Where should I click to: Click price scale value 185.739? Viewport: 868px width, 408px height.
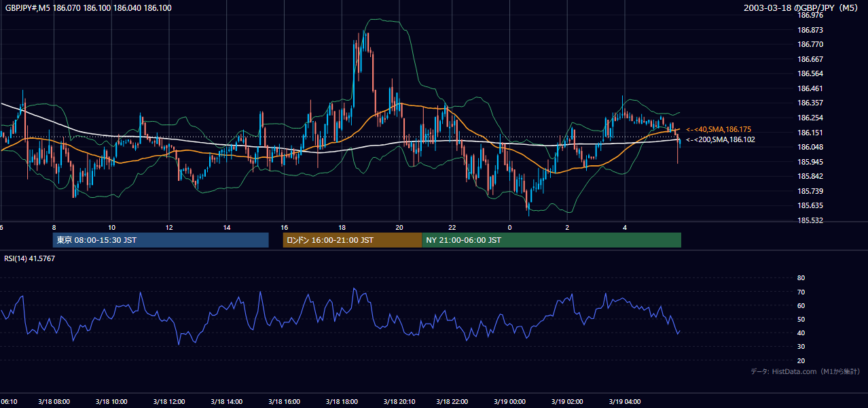pos(810,191)
